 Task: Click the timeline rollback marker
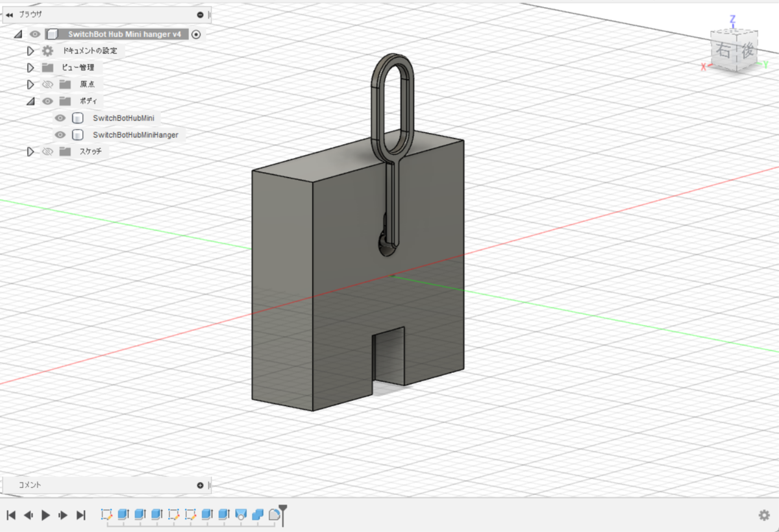click(x=282, y=514)
